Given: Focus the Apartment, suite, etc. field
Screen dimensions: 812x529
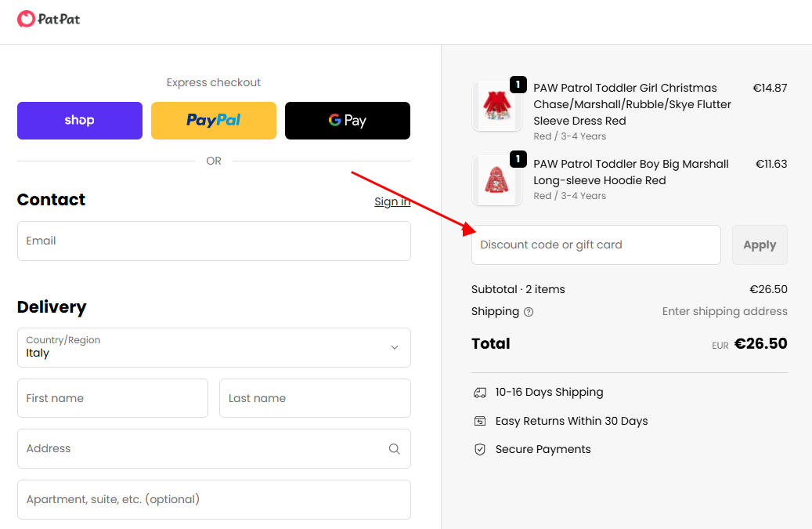Looking at the screenshot, I should [214, 499].
